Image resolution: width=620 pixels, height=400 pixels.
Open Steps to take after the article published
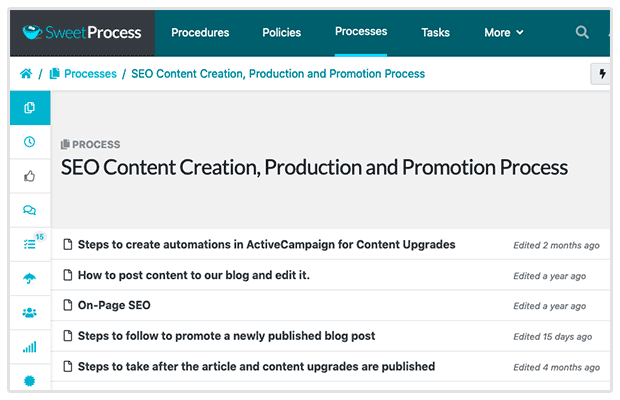click(256, 366)
